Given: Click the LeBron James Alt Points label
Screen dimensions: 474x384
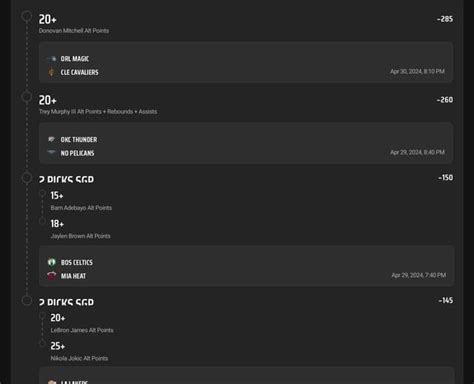Looking at the screenshot, I should (x=82, y=330).
